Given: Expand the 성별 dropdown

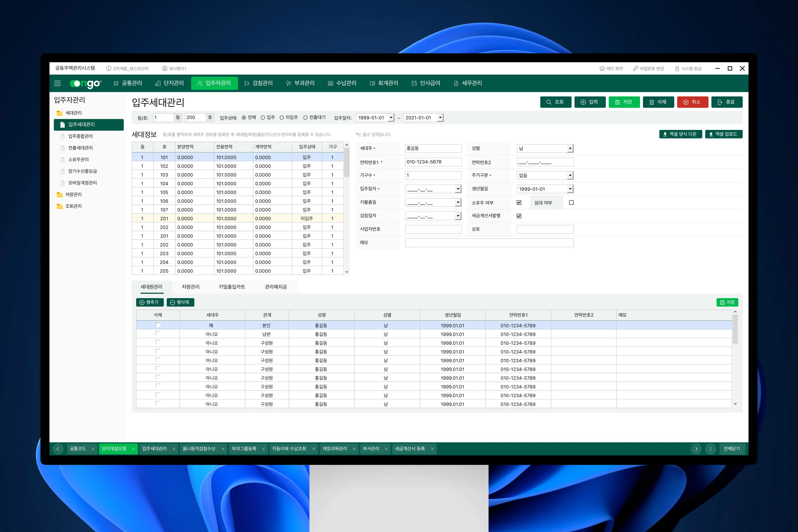Looking at the screenshot, I should point(570,149).
